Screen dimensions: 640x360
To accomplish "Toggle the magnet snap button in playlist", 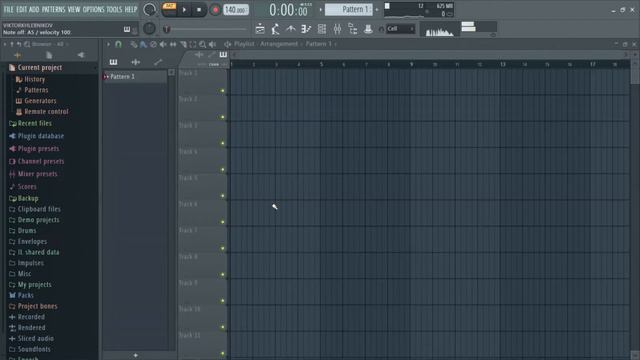I will (x=118, y=44).
